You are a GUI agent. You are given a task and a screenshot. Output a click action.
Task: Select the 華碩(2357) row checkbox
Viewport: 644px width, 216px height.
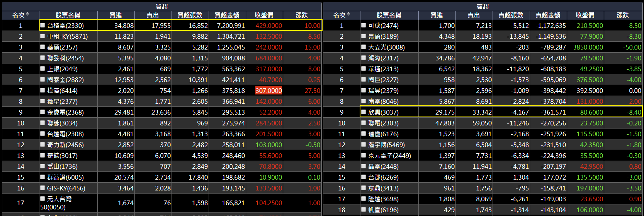pyautogui.click(x=43, y=47)
